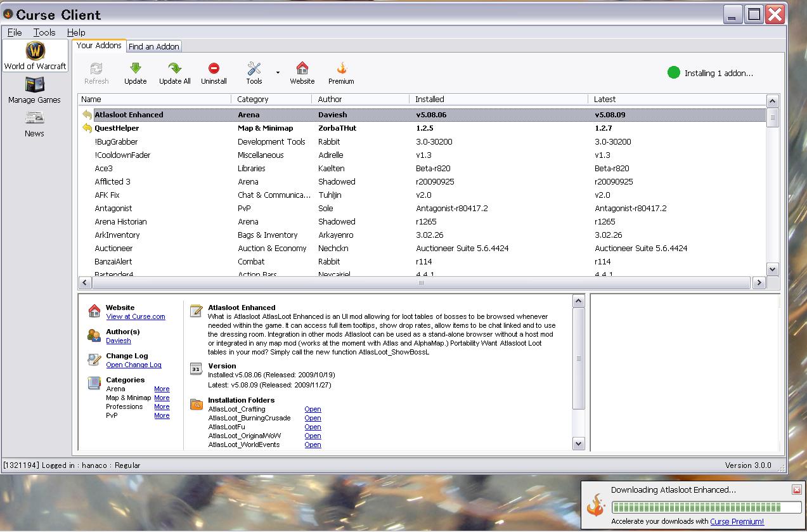Click the Website house icon in toolbar
Image resolution: width=807 pixels, height=532 pixels.
pos(302,68)
